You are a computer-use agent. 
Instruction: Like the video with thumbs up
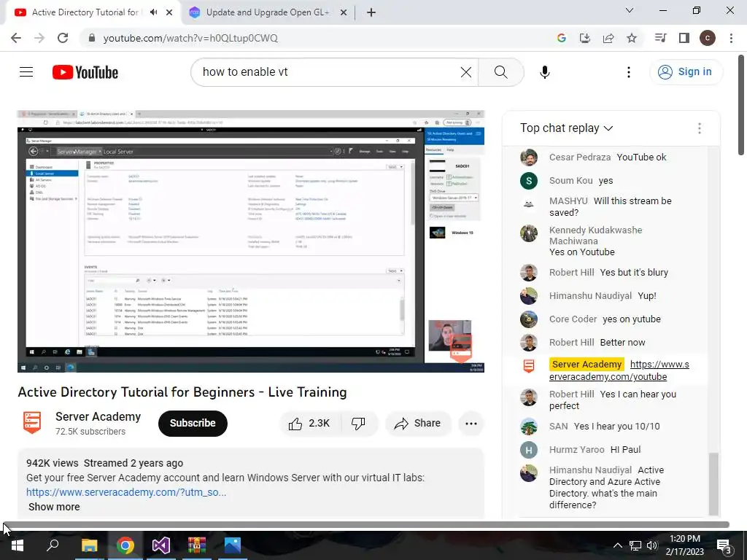tap(309, 424)
